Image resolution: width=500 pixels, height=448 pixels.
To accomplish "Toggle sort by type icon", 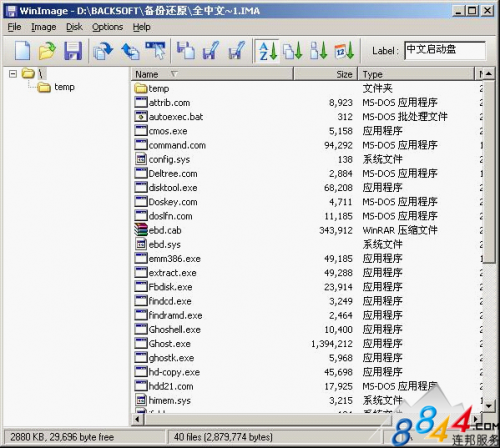I will coord(293,51).
